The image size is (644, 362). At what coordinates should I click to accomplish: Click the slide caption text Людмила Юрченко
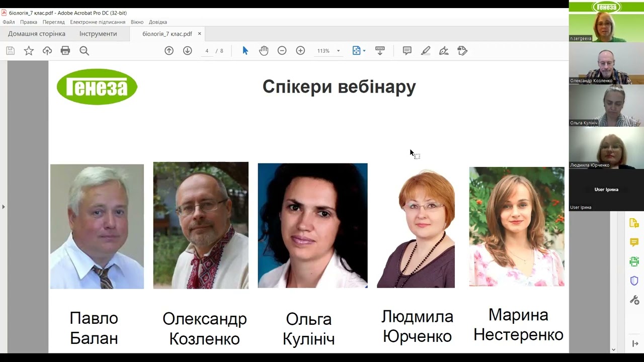(x=417, y=326)
